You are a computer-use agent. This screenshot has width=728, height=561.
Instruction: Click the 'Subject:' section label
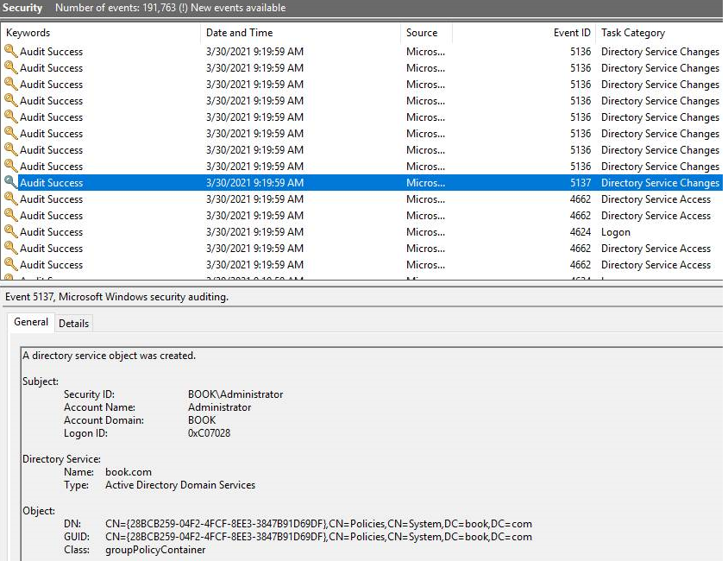tap(41, 381)
